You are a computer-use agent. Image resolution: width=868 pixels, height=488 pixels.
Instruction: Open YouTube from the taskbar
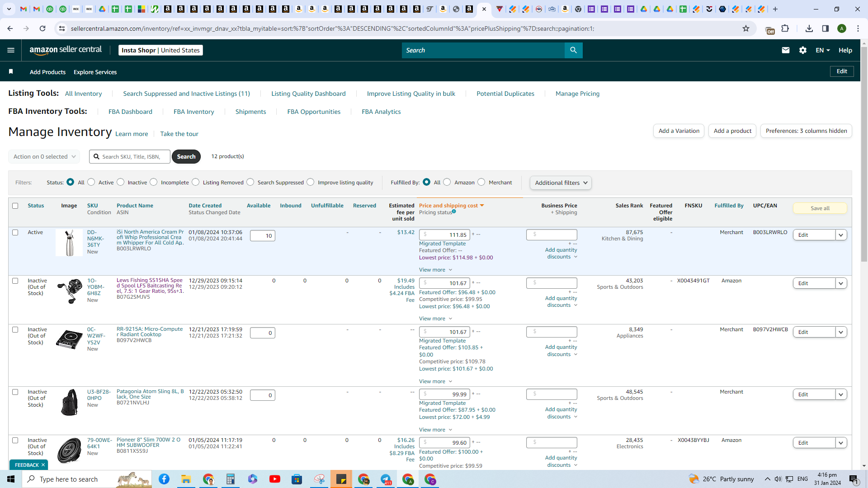tap(275, 479)
